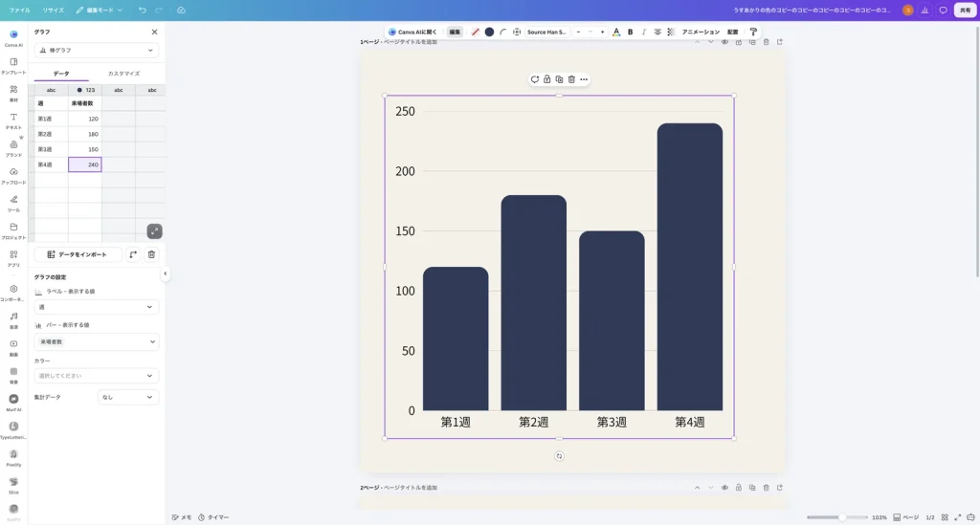
Task: Click the データをインポート button
Action: 78,254
